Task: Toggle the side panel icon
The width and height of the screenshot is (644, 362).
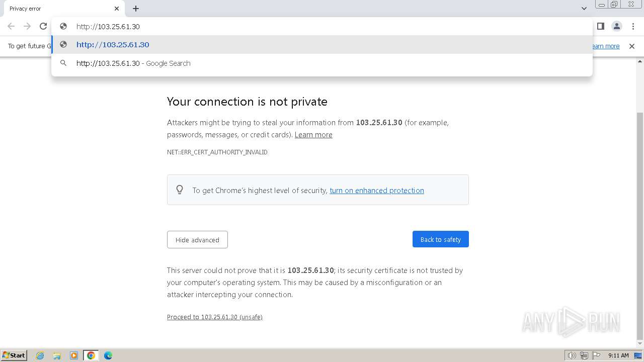Action: [600, 26]
